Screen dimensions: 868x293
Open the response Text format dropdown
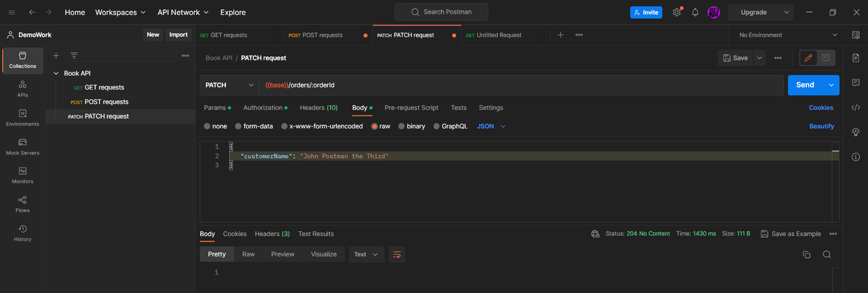366,254
